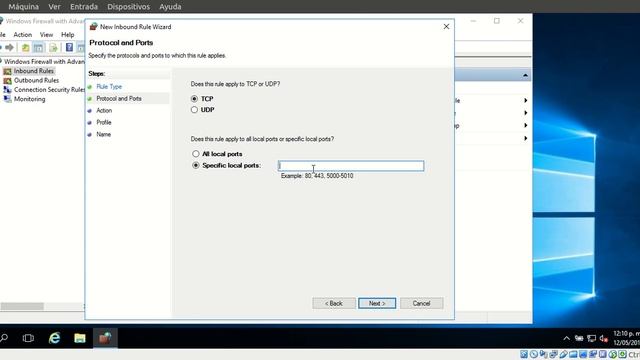This screenshot has height=360, width=640.
Task: Select Outbound Rules in the console tree
Action: click(36, 80)
